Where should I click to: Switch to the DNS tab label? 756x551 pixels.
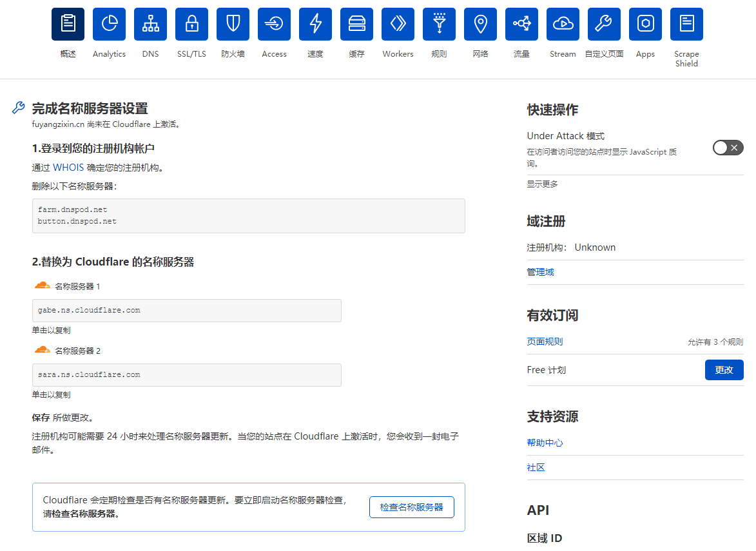(x=150, y=54)
